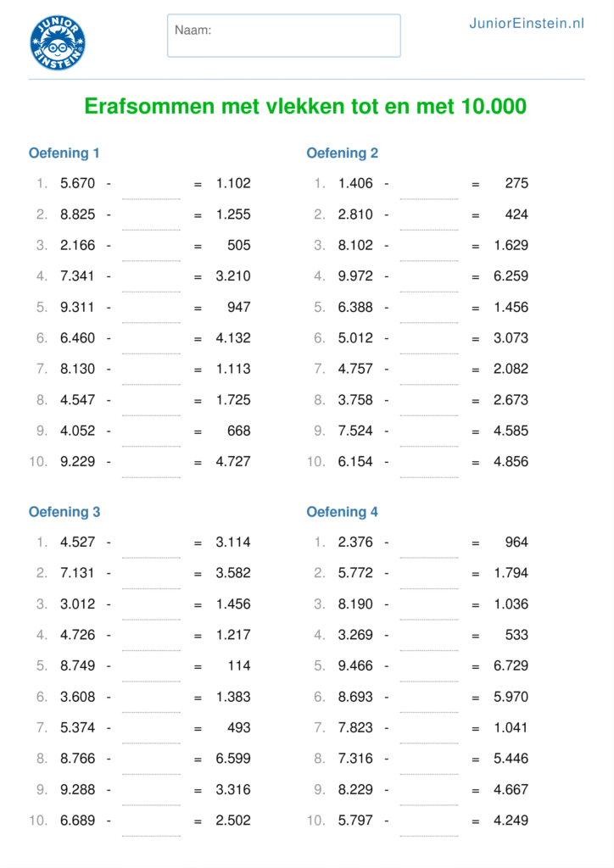Click the Naam input field
614x868 pixels.
pos(284,36)
